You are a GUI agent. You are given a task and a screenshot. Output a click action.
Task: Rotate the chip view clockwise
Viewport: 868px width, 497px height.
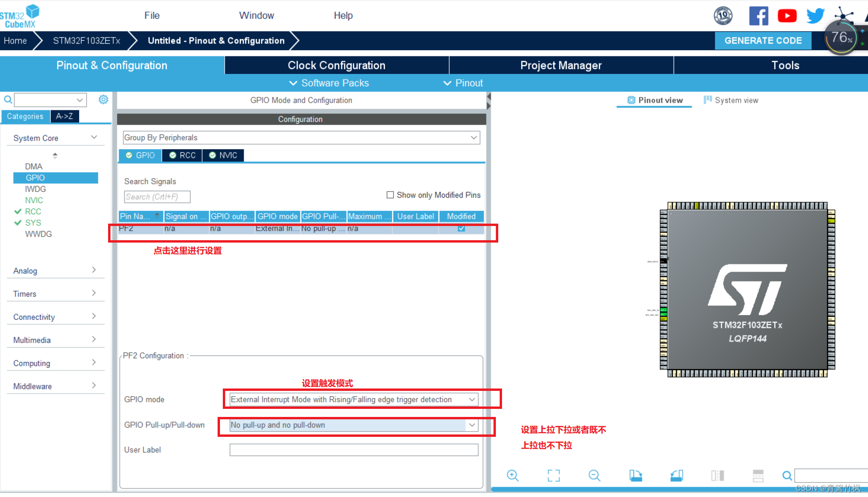(x=636, y=476)
